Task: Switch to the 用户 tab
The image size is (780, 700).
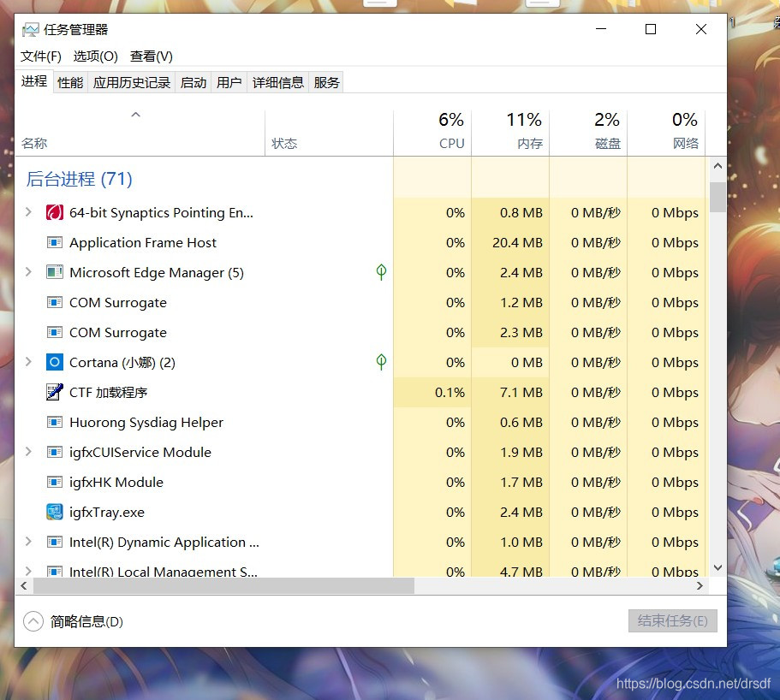Action: (x=229, y=82)
